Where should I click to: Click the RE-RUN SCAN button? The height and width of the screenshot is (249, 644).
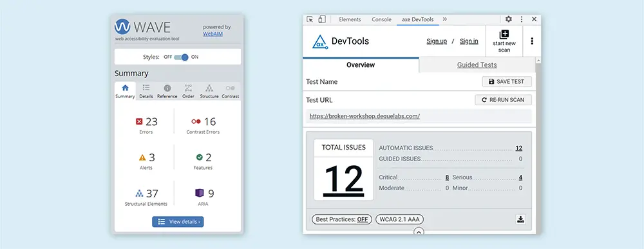pos(503,99)
